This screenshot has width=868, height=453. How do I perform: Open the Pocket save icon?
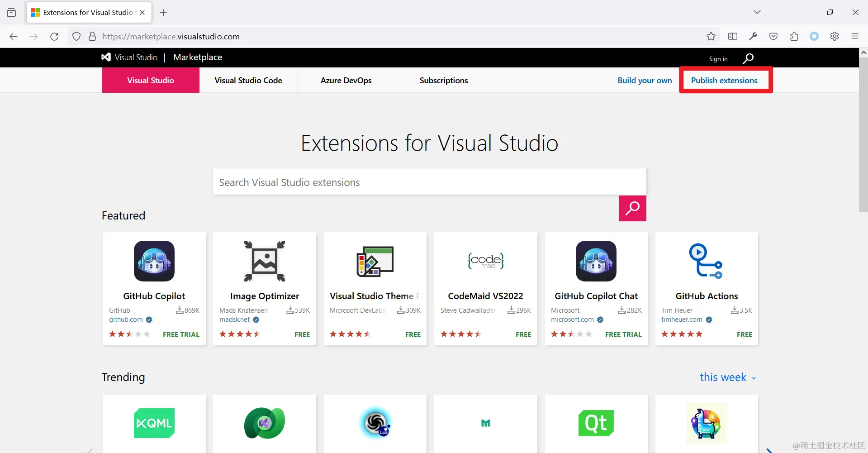pyautogui.click(x=773, y=37)
